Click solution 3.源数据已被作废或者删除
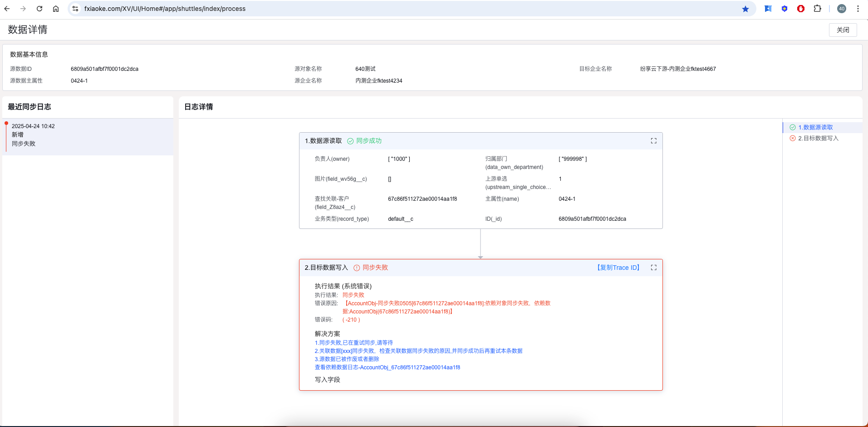This screenshot has width=868, height=427. pos(347,359)
